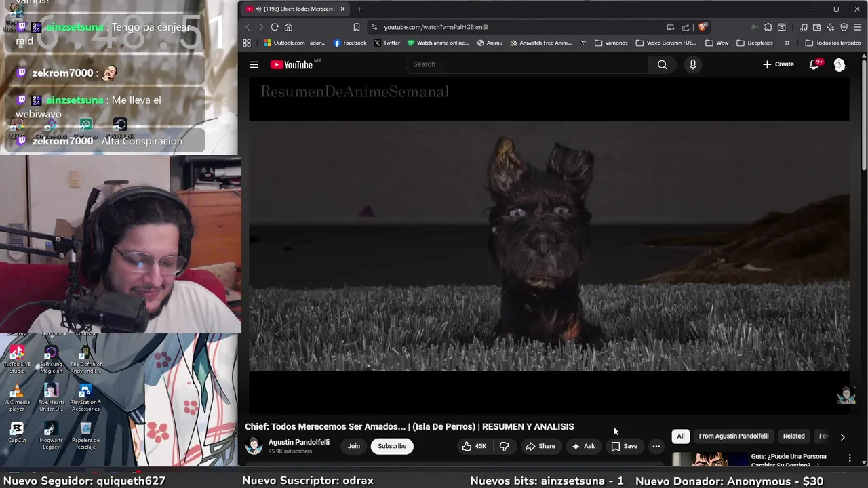Click the YouTube search magnifier button

[x=662, y=64]
